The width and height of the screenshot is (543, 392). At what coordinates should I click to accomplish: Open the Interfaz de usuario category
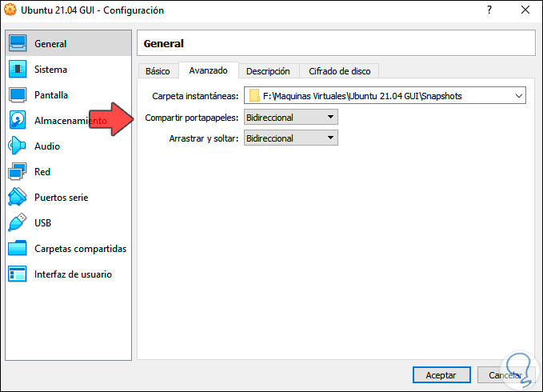pos(69,274)
